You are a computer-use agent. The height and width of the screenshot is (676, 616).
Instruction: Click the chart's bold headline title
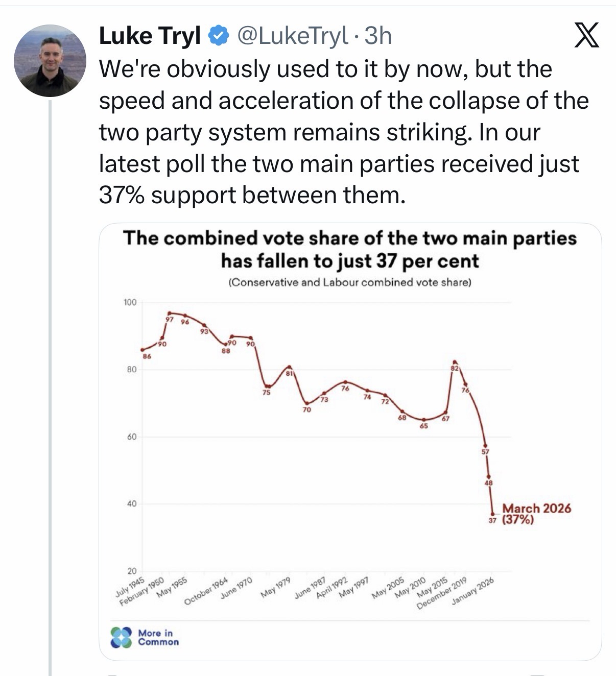pyautogui.click(x=350, y=249)
